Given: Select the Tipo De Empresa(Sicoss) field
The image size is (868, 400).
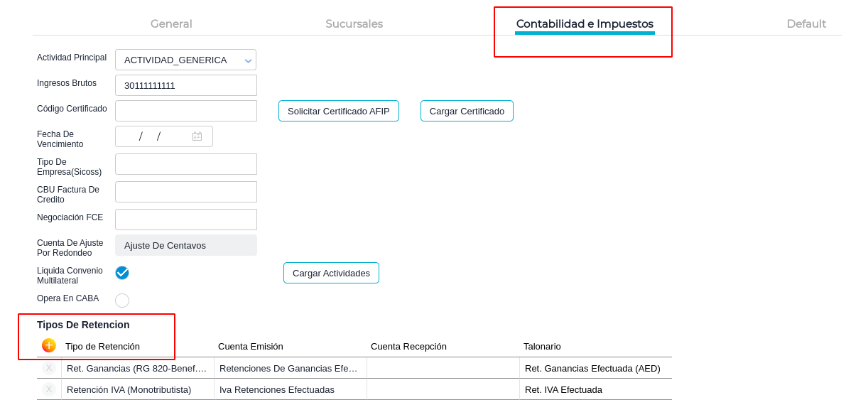Looking at the screenshot, I should pyautogui.click(x=186, y=164).
